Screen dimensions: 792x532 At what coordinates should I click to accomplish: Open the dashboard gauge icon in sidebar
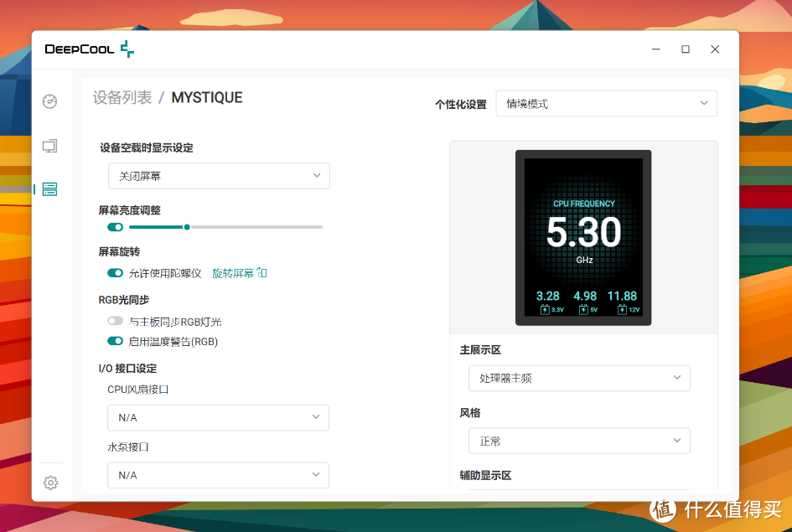(49, 101)
